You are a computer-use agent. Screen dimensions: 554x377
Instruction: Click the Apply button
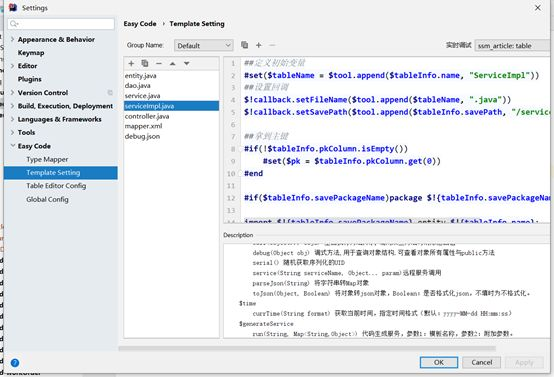click(524, 363)
